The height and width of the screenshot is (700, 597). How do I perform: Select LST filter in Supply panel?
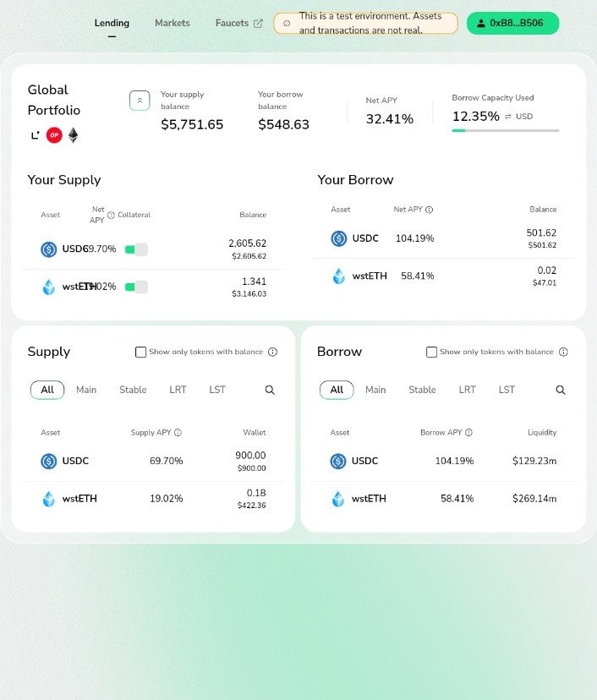point(217,390)
